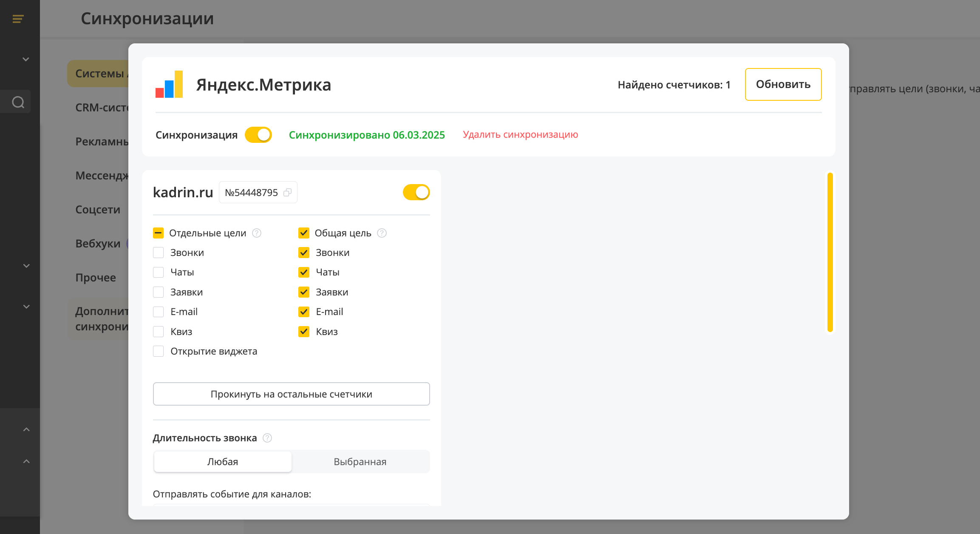The height and width of the screenshot is (534, 980).
Task: Uncheck Заявки under Общая цель
Action: point(304,292)
